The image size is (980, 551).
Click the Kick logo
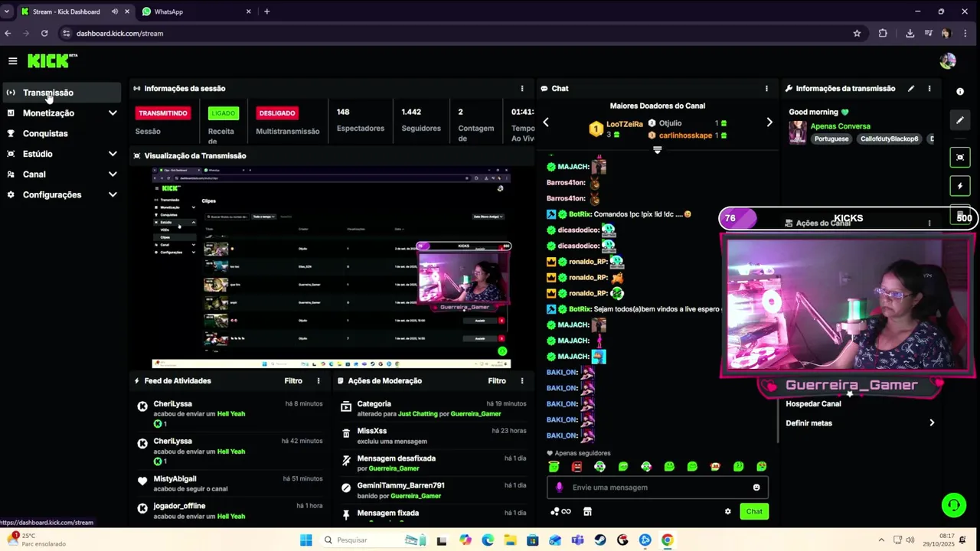point(52,60)
